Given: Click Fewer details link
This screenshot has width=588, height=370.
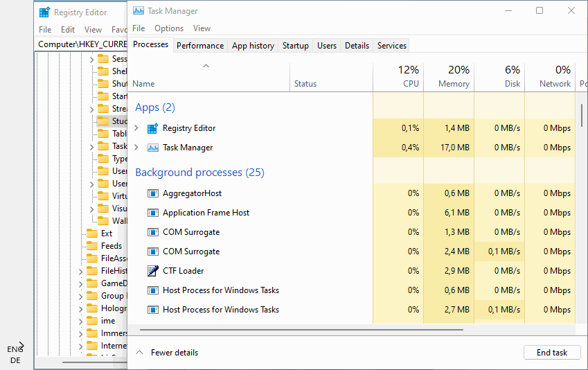Looking at the screenshot, I should 175,353.
